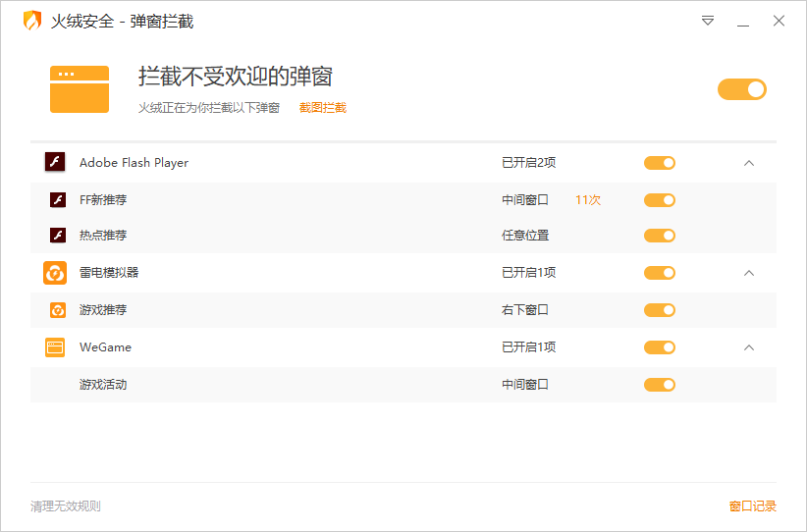Click 中间窗口 in the FF新推荐 row

pyautogui.click(x=525, y=199)
